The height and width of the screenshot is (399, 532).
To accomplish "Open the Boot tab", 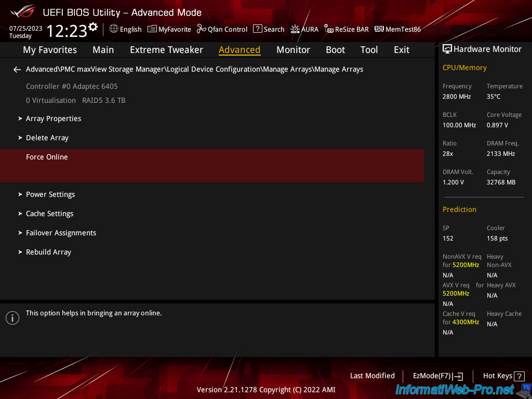I will pos(335,50).
